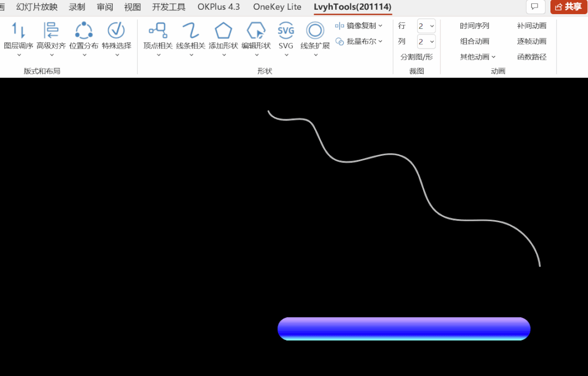Switch to the 开发工具 tab
The height and width of the screenshot is (376, 588).
pos(169,7)
